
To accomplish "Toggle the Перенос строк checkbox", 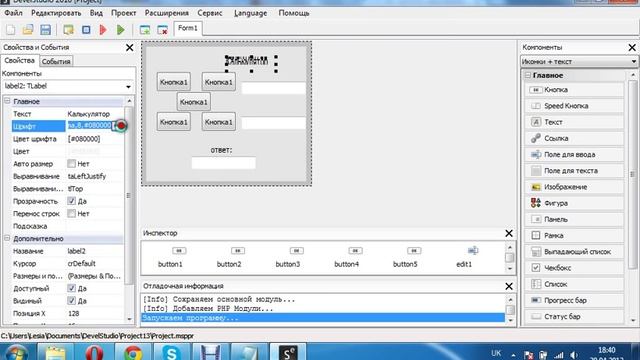I will coord(72,213).
